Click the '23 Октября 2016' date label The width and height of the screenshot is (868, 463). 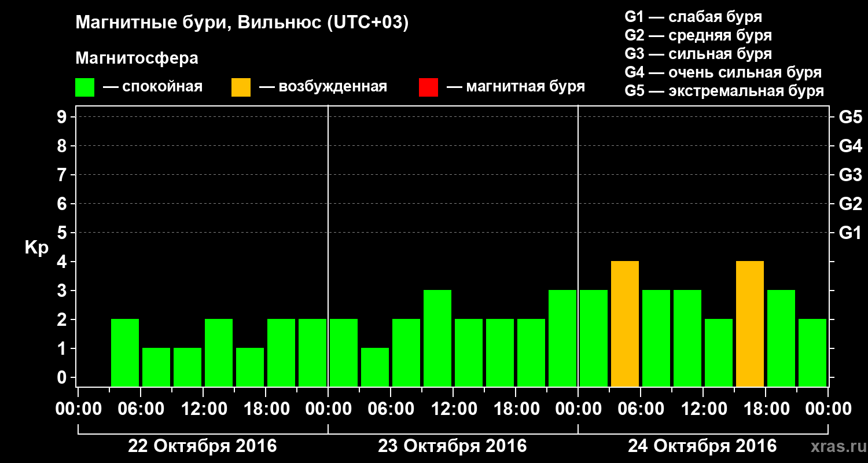(453, 446)
